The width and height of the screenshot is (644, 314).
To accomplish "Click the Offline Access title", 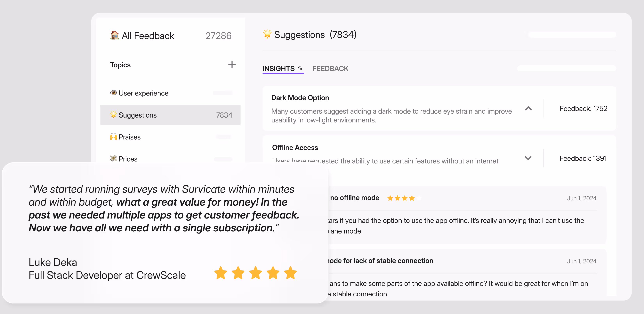I will point(295,147).
